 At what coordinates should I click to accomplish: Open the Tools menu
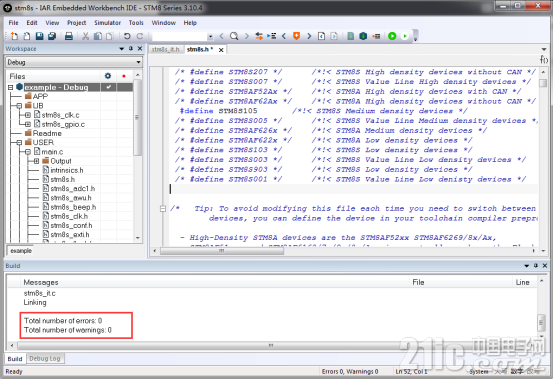tap(136, 23)
